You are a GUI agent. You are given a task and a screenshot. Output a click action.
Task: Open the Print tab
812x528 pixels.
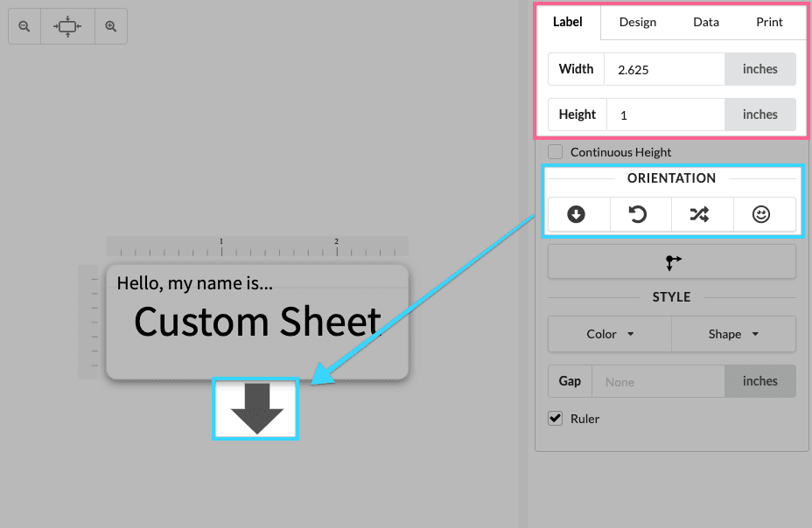click(x=768, y=22)
